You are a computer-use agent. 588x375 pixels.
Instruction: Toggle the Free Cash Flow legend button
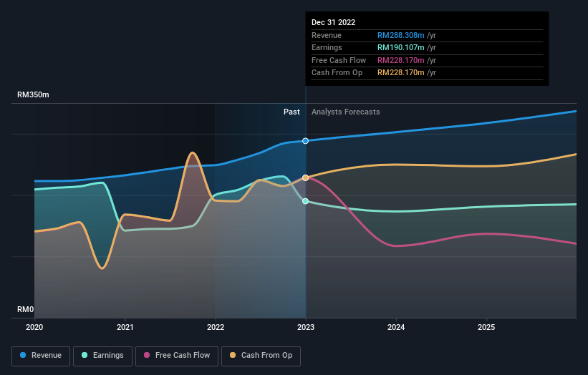(x=177, y=356)
